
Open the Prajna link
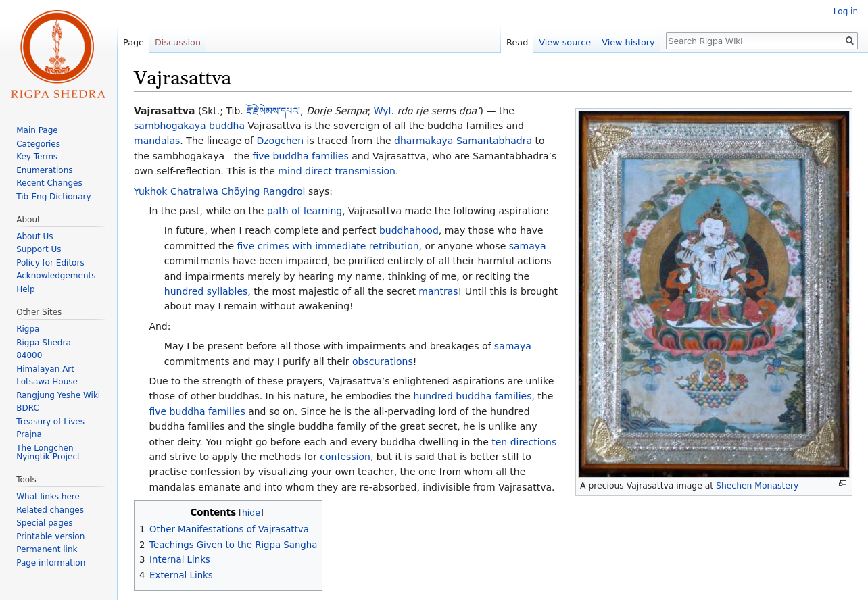29,434
